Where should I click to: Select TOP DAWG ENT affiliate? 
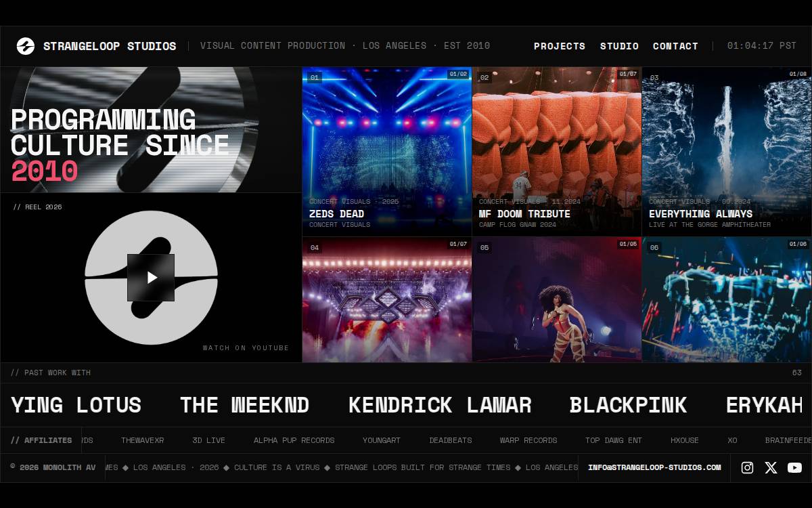tap(614, 440)
